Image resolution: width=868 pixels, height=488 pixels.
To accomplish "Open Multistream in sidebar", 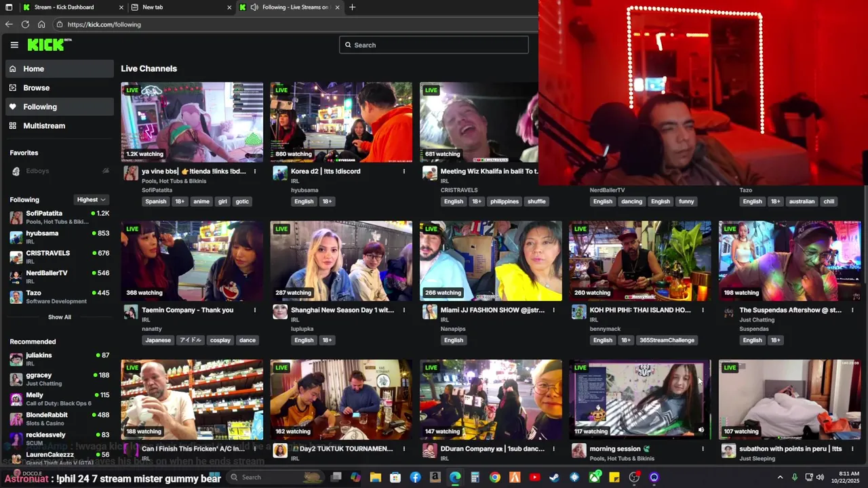I will [60, 125].
